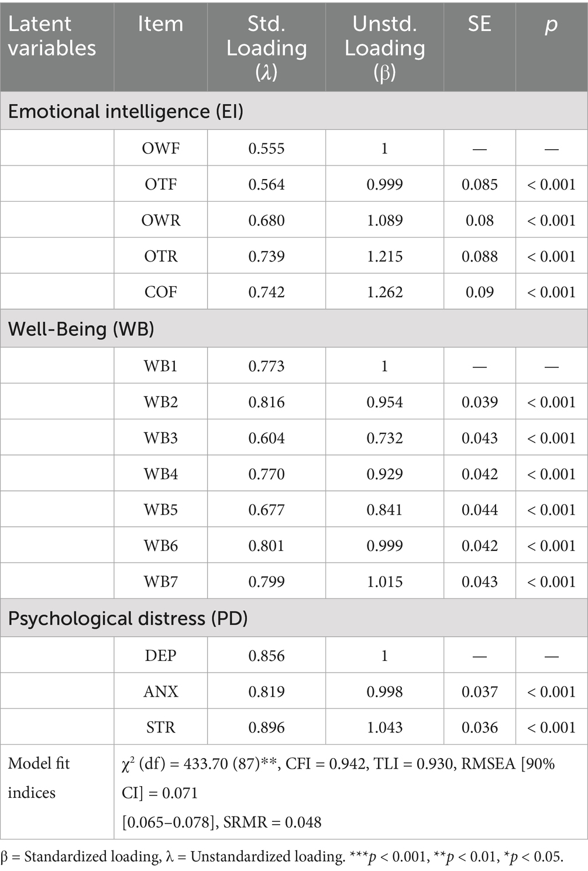Image resolution: width=588 pixels, height=871 pixels.
Task: Click the WB3 item cell
Action: 160,438
